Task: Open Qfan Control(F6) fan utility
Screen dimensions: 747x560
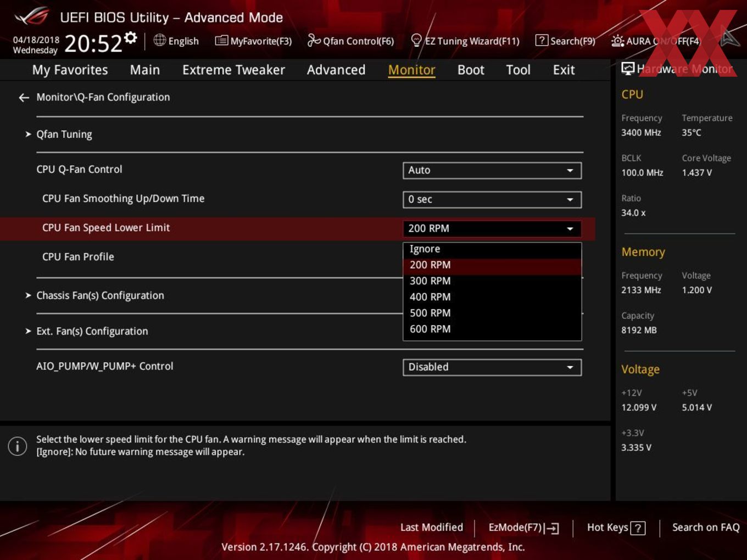Action: 350,41
